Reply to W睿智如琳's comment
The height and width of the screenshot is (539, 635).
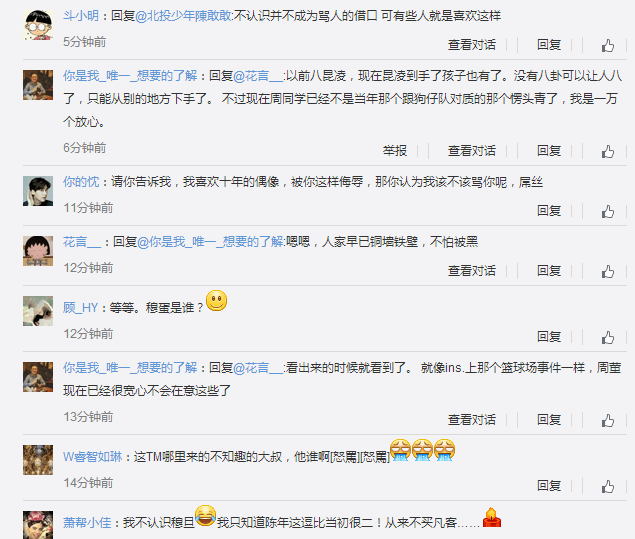tap(549, 486)
